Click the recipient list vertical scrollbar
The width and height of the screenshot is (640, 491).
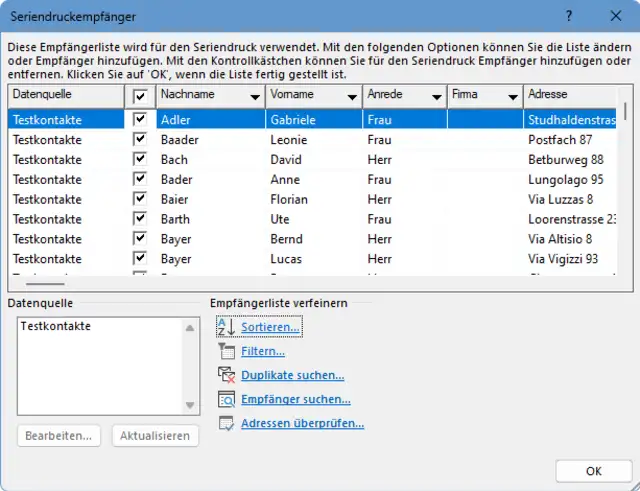coord(626,180)
